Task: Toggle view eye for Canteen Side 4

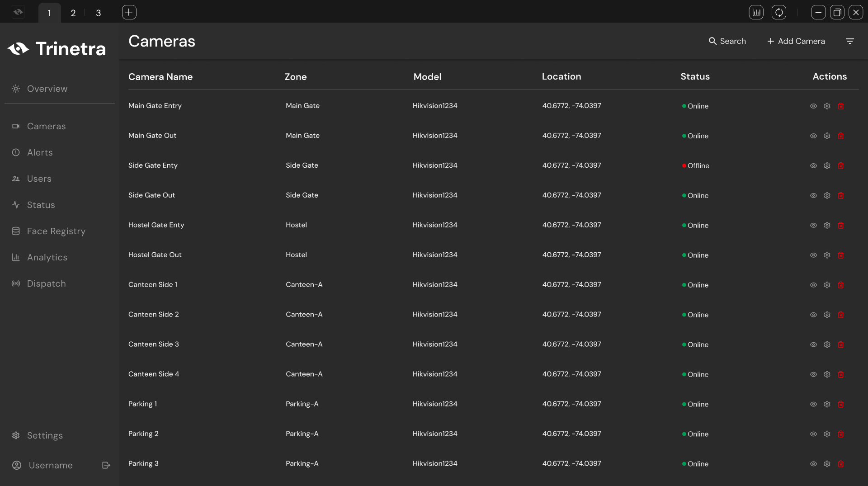Action: click(x=813, y=375)
